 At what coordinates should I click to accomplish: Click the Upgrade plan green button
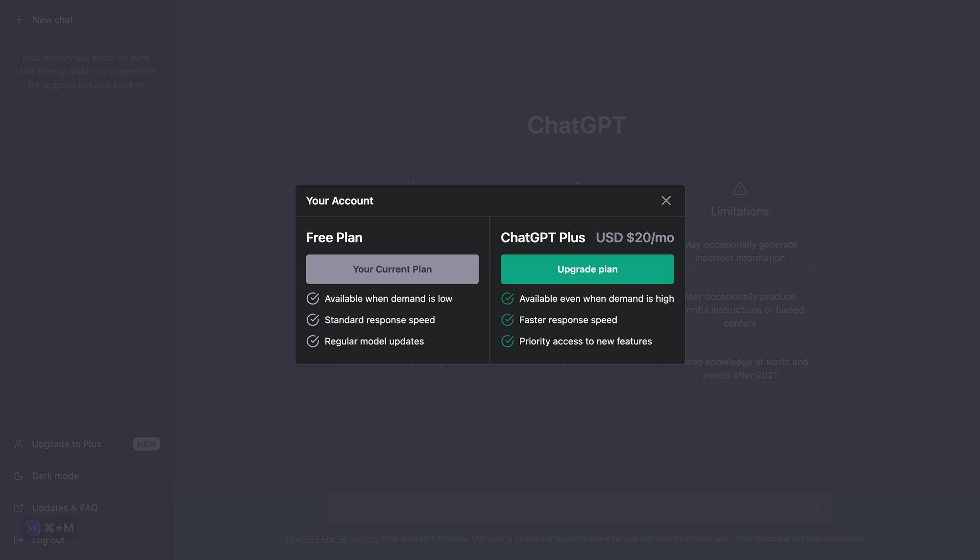(587, 268)
